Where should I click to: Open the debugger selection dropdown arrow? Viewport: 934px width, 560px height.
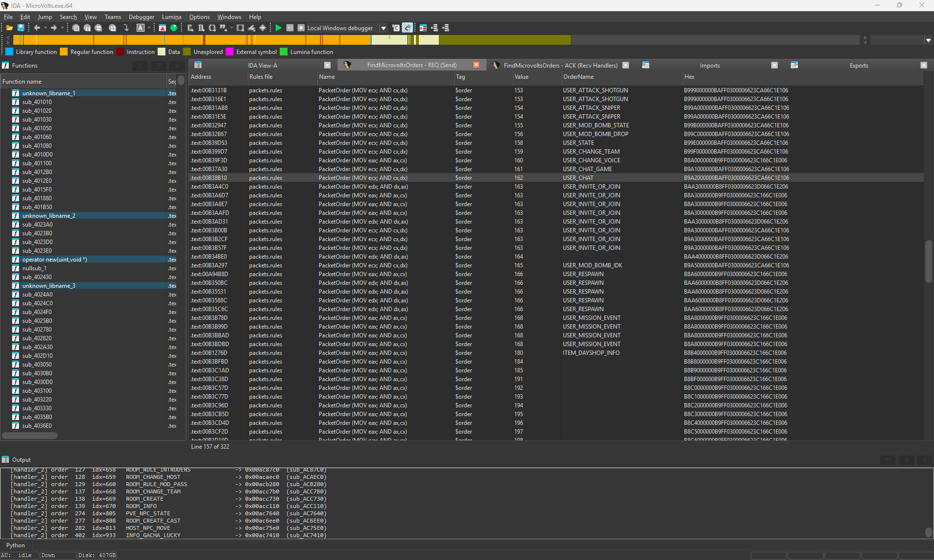coord(383,28)
